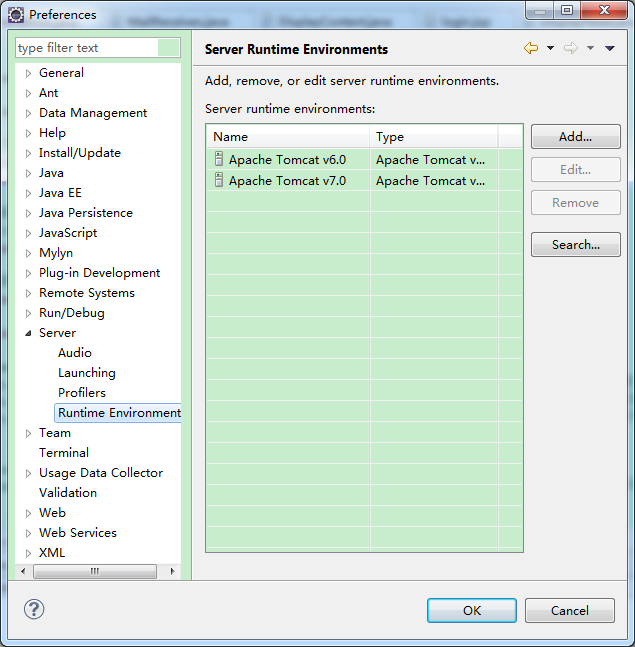Expand the Run/Debug node

(x=28, y=313)
